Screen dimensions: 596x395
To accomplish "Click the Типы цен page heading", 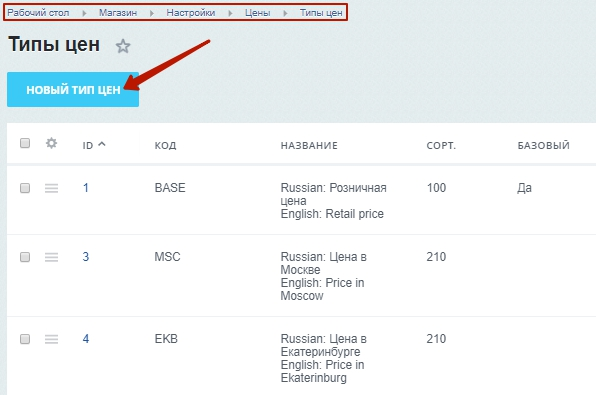I will 54,44.
